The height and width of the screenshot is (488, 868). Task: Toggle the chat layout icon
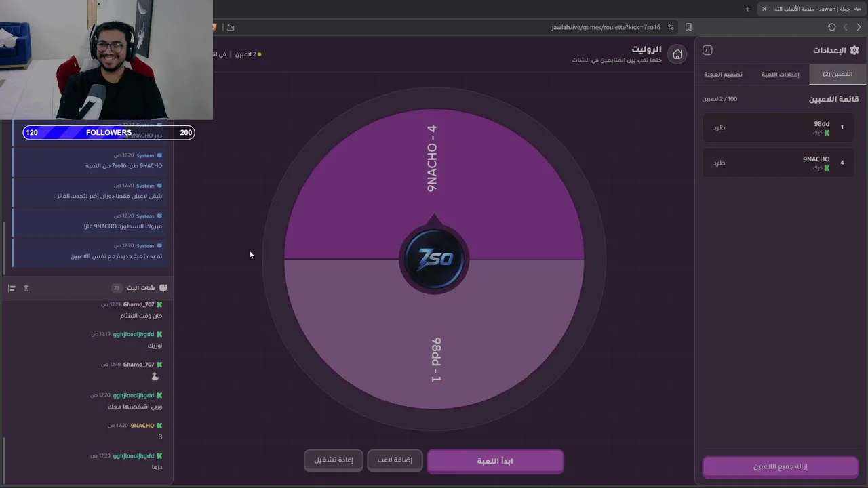coord(12,288)
